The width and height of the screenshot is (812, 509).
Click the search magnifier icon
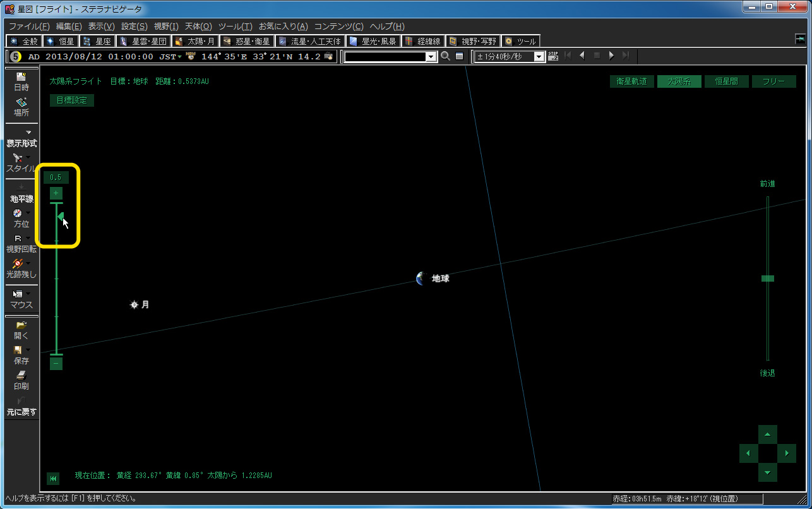(x=445, y=56)
